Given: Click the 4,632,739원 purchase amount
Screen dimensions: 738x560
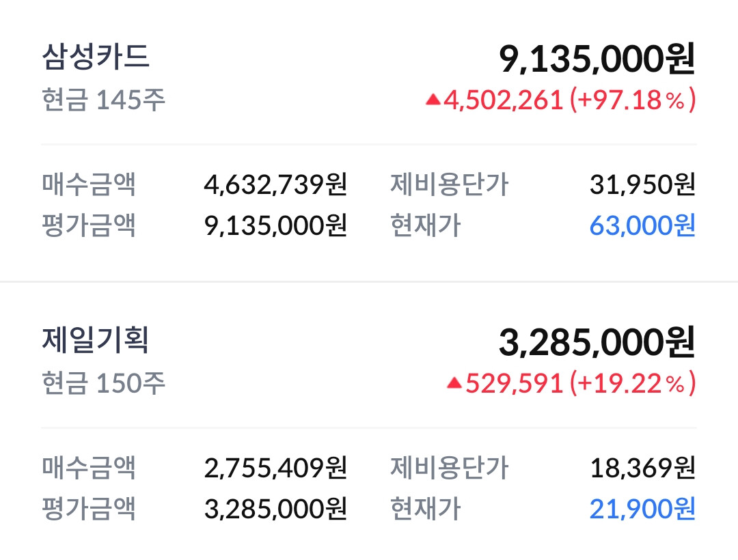Looking at the screenshot, I should (x=275, y=184).
